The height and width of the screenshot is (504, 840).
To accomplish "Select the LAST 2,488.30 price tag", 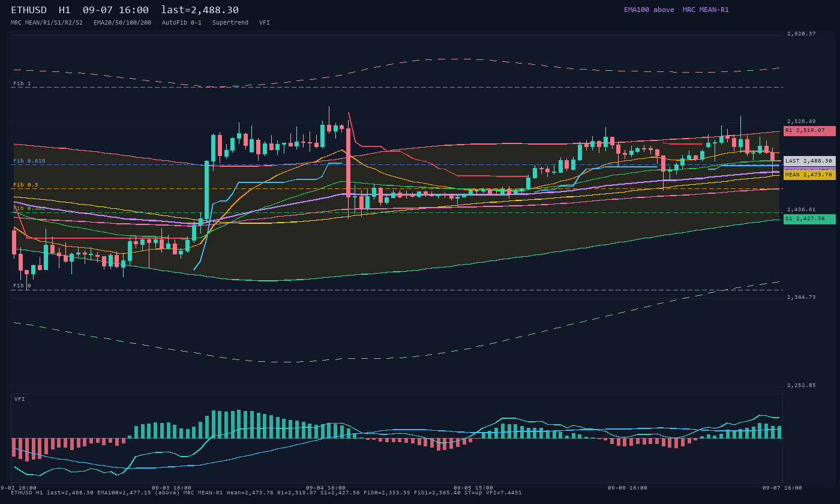I will click(809, 161).
